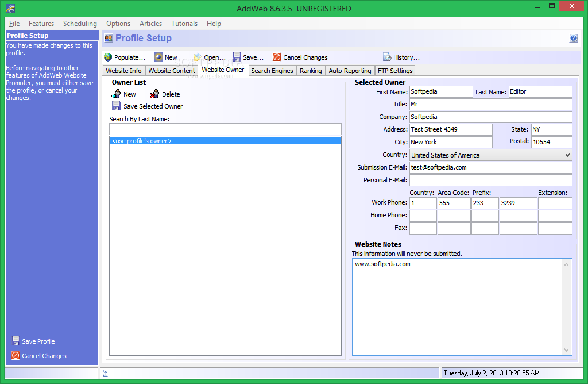Click the sidebar Cancel Changes link
The width and height of the screenshot is (588, 384).
tap(44, 355)
